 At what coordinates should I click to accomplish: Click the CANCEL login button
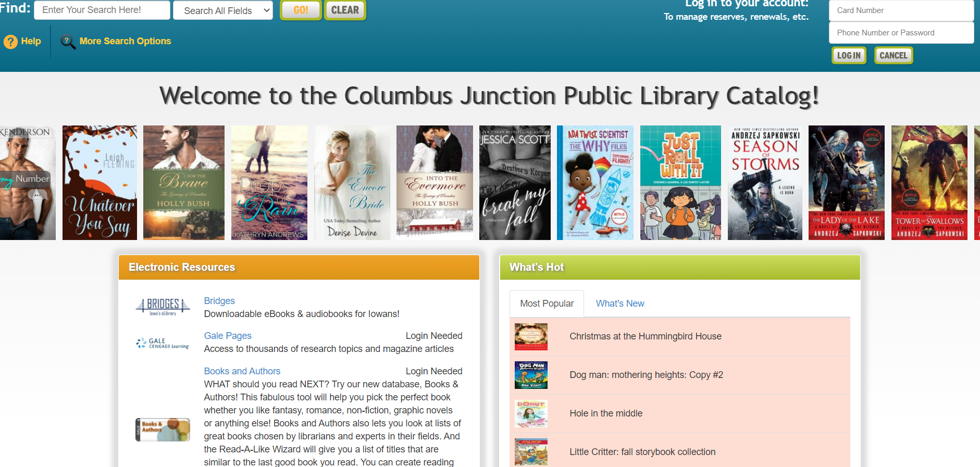(894, 55)
